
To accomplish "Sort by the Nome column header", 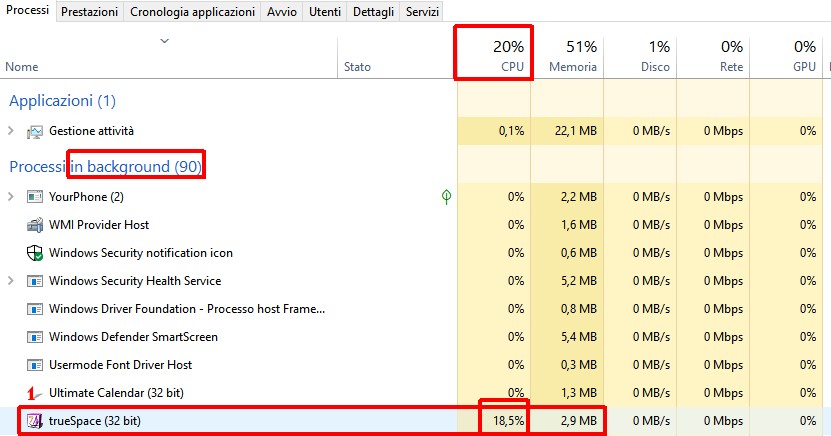I will tap(22, 67).
